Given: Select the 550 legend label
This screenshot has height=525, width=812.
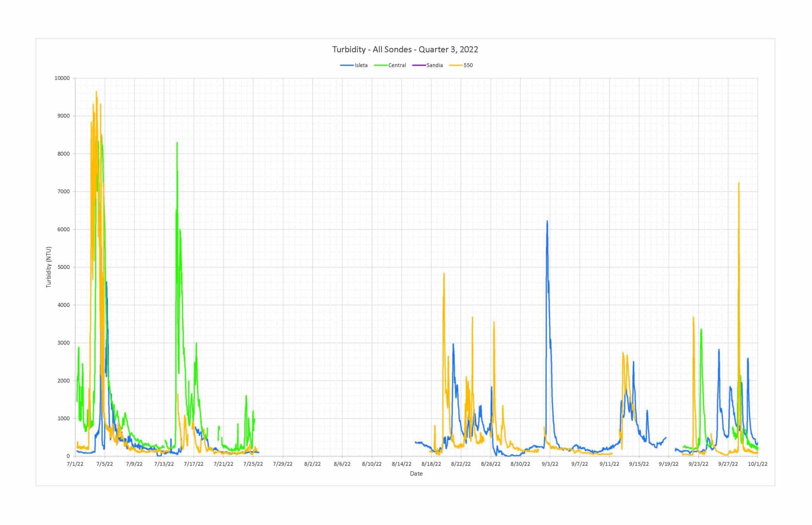Looking at the screenshot, I should [x=468, y=65].
